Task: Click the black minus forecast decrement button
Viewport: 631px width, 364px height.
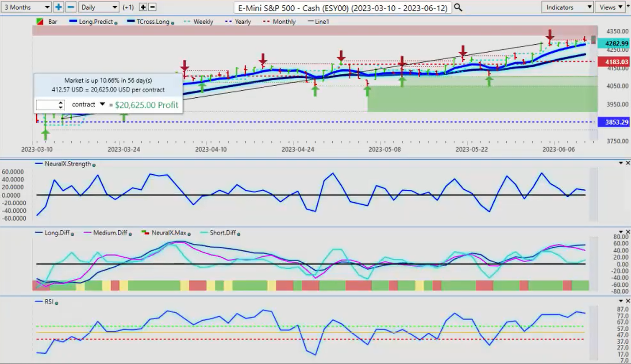Action: pyautogui.click(x=152, y=7)
